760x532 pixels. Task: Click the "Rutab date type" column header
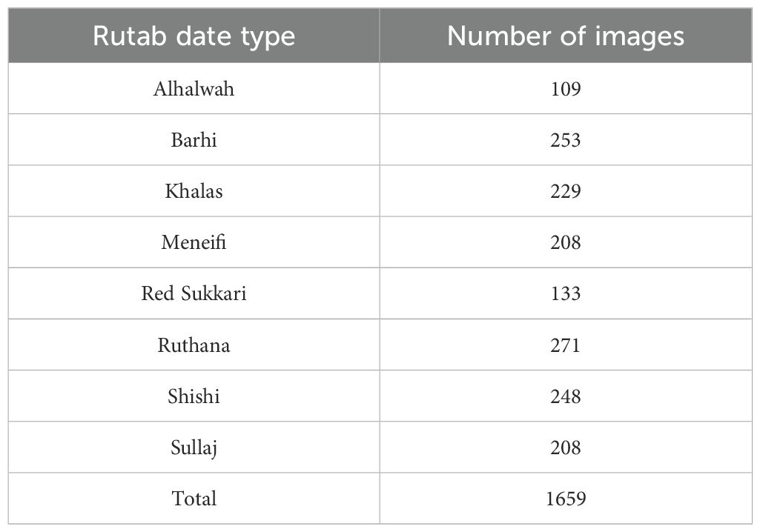pyautogui.click(x=194, y=36)
